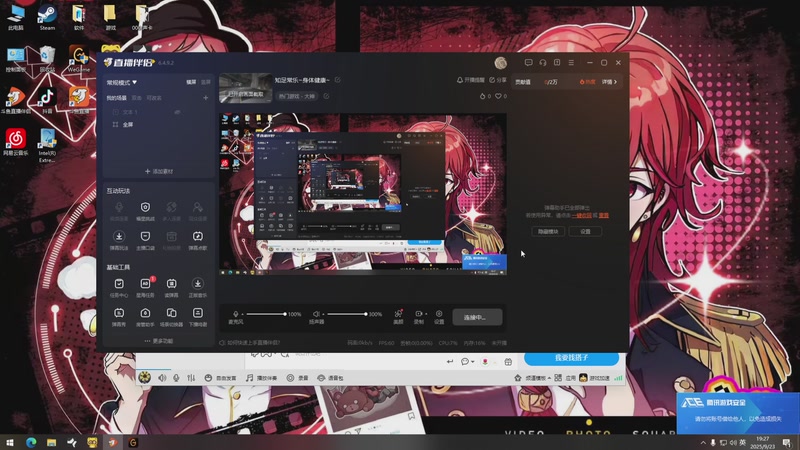Image resolution: width=800 pixels, height=450 pixels.
Task: Toggle speaker icon in back window toolbar
Action: [x=162, y=378]
